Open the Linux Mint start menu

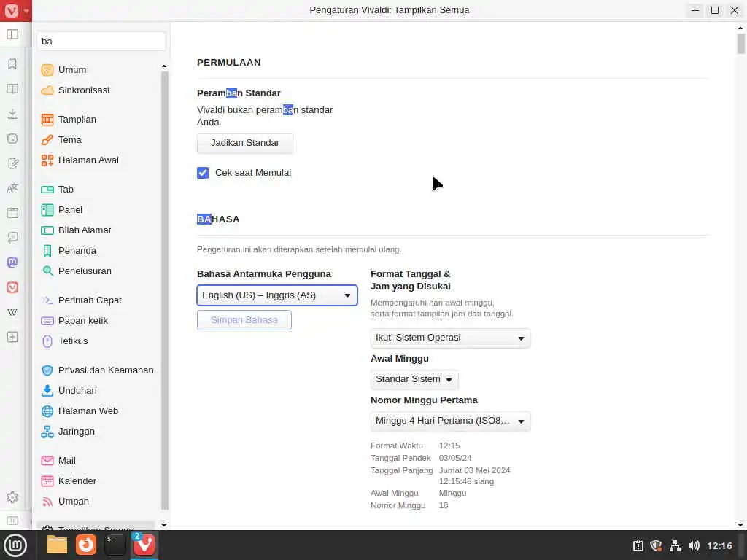(15, 545)
